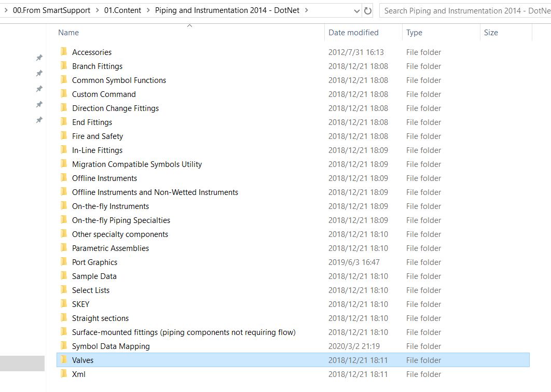Click the refresh icon beside address bar

pos(368,11)
